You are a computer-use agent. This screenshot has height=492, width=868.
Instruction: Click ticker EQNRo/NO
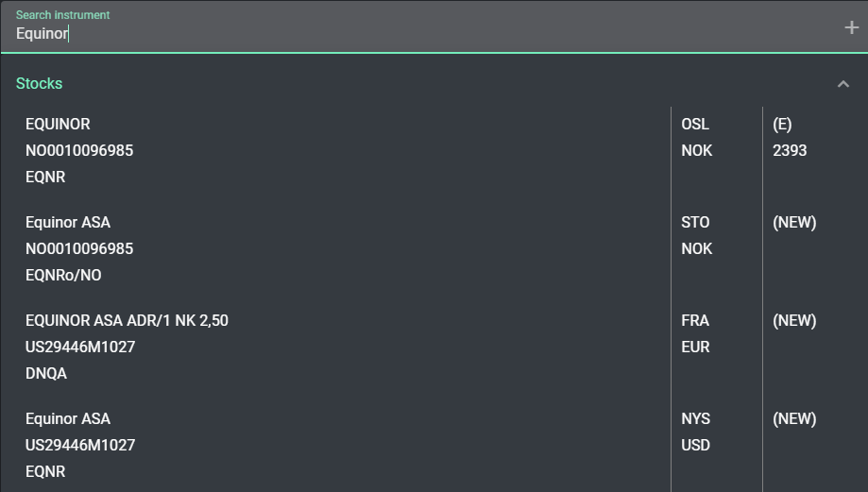[63, 276]
